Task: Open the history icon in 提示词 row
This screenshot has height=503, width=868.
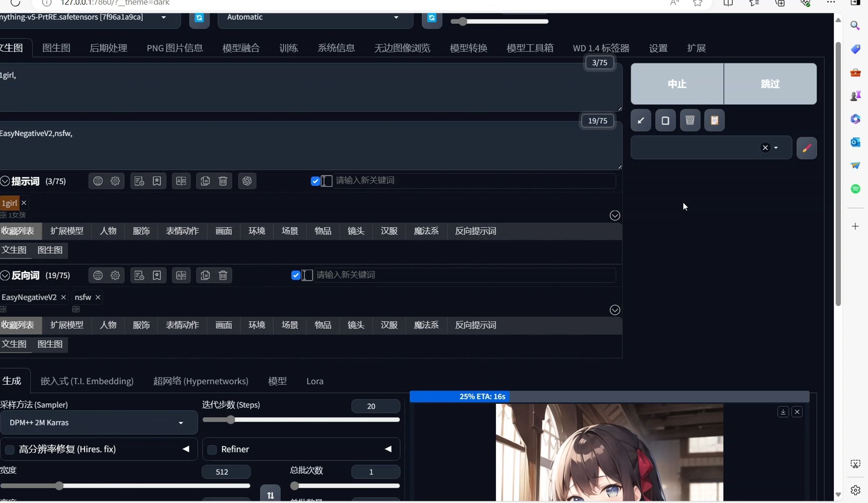Action: (x=139, y=181)
